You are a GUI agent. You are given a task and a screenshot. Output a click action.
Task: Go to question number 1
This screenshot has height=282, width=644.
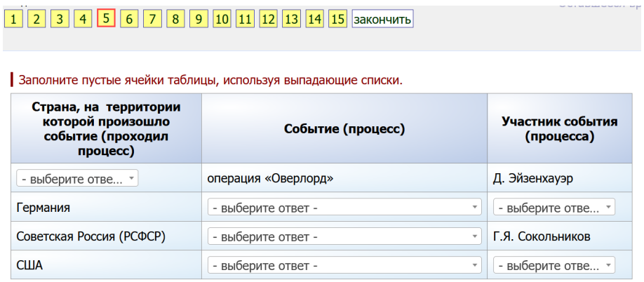13,19
